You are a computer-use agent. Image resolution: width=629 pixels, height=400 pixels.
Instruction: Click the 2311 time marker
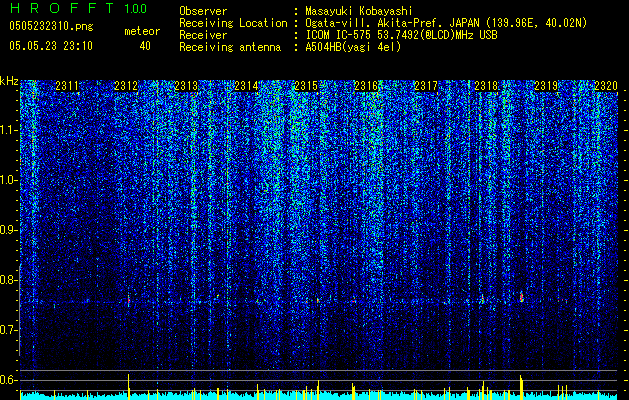tap(67, 86)
